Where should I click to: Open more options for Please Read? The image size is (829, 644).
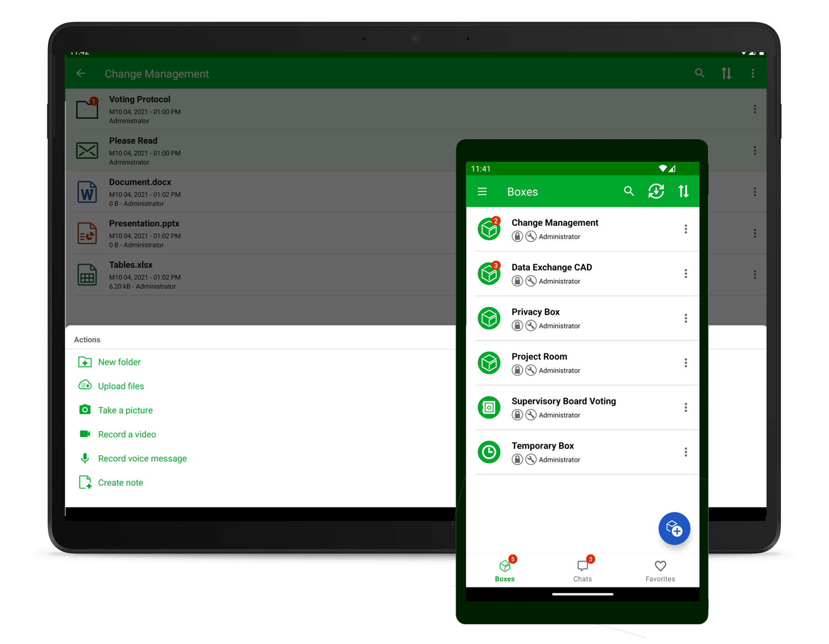pyautogui.click(x=755, y=150)
